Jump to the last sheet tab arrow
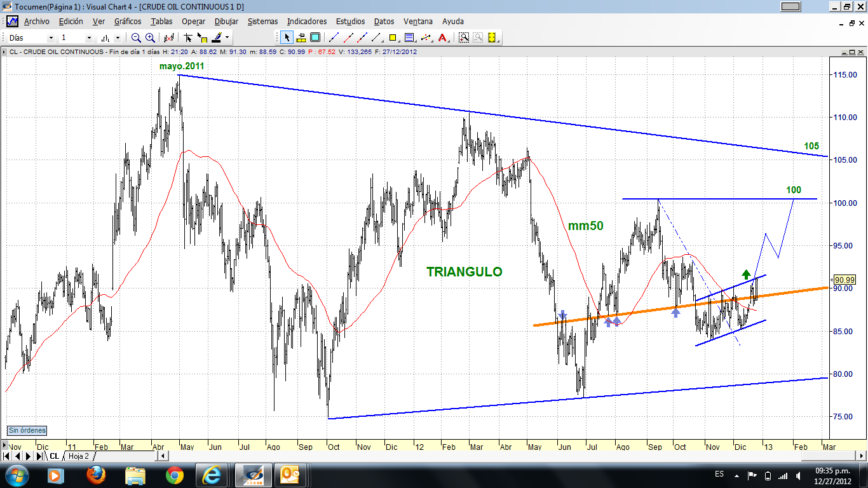This screenshot has width=868, height=488. 38,456
